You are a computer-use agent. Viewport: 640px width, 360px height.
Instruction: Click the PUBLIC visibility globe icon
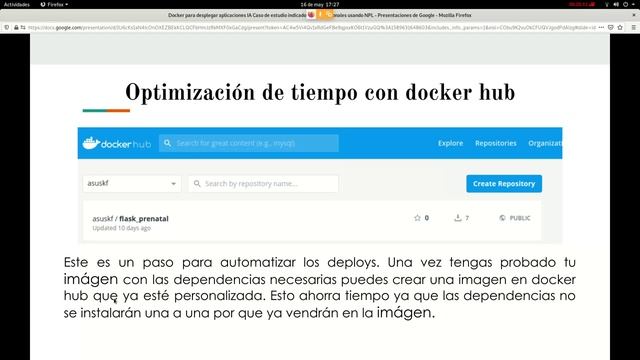pos(502,218)
